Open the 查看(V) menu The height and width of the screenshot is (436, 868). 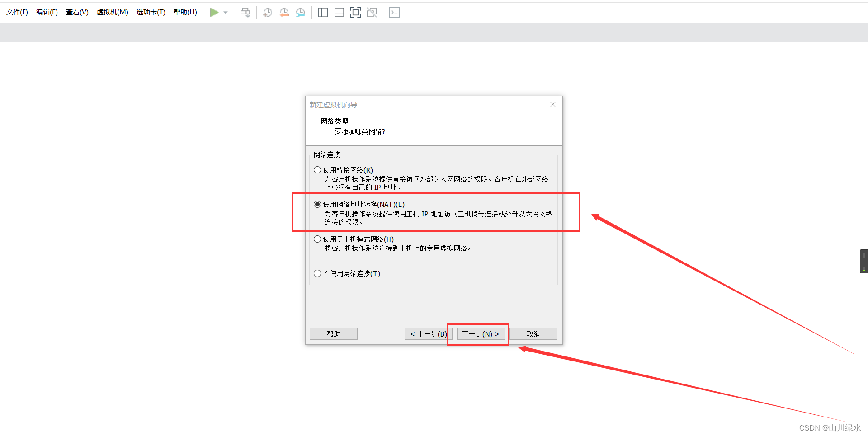76,12
